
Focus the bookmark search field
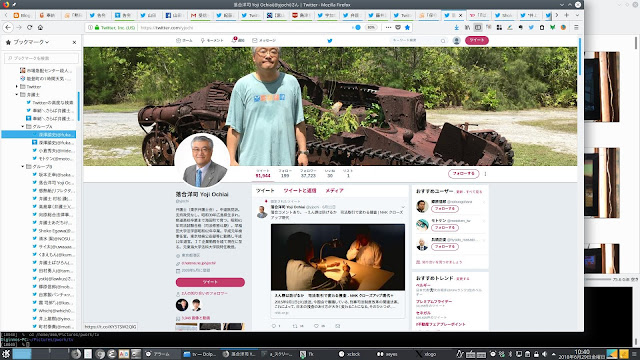point(41,58)
